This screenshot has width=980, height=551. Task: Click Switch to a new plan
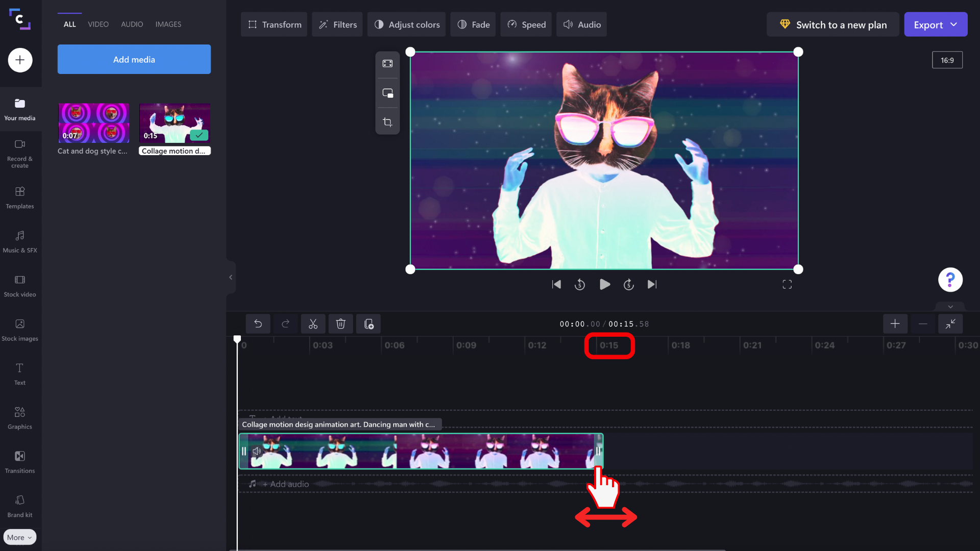[832, 24]
